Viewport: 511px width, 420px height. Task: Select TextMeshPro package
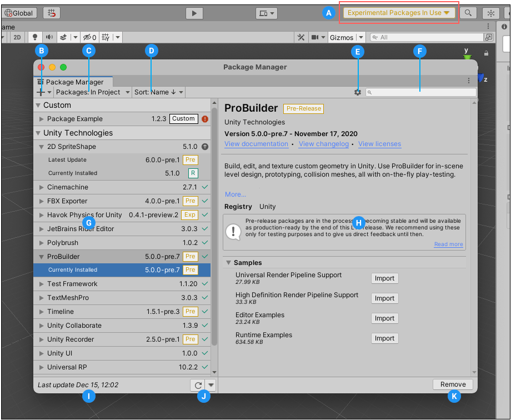tap(122, 298)
